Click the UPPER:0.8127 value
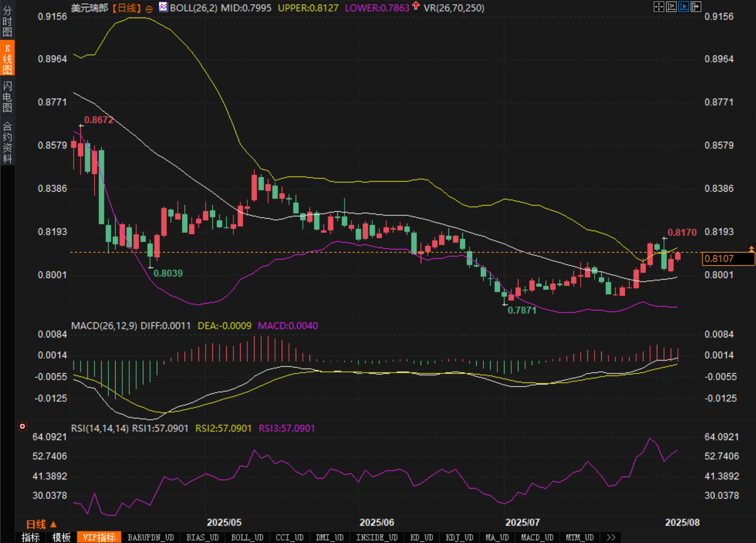This screenshot has width=756, height=543. [x=308, y=8]
